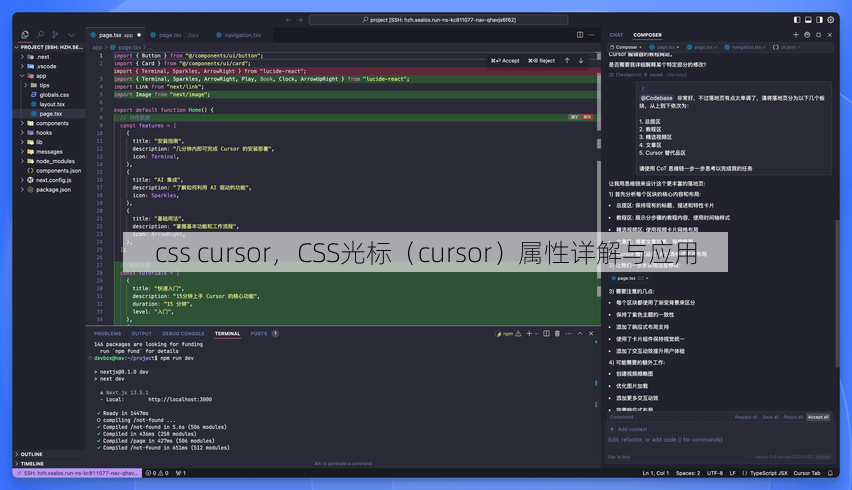Click Save all in composer
852x490 pixels.
tap(770, 417)
